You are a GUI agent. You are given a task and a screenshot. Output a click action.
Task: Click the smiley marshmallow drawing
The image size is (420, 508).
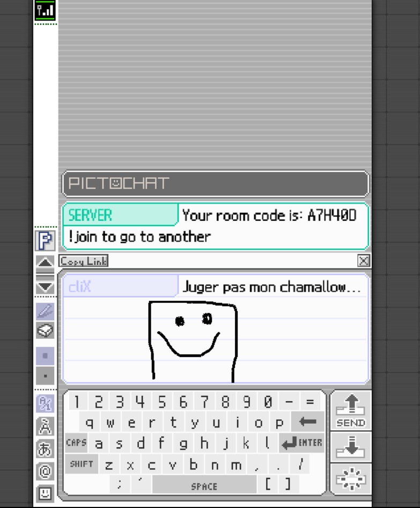click(193, 341)
